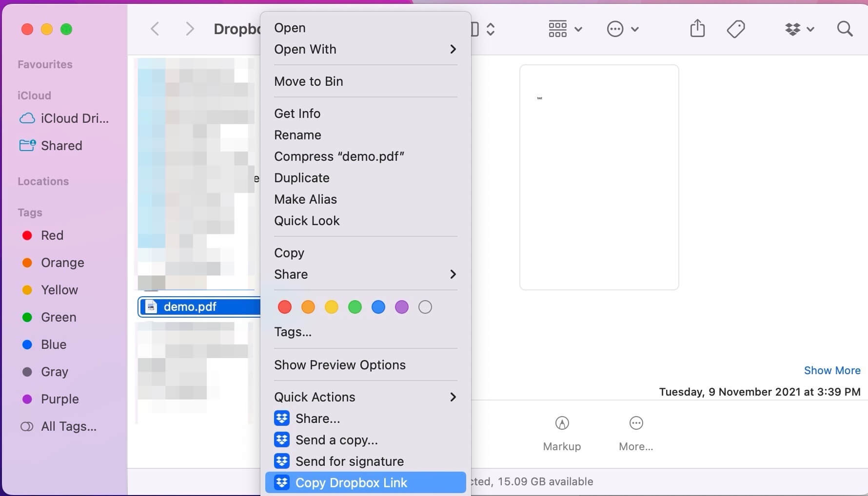Choose Move to Bin from context menu

coord(309,81)
